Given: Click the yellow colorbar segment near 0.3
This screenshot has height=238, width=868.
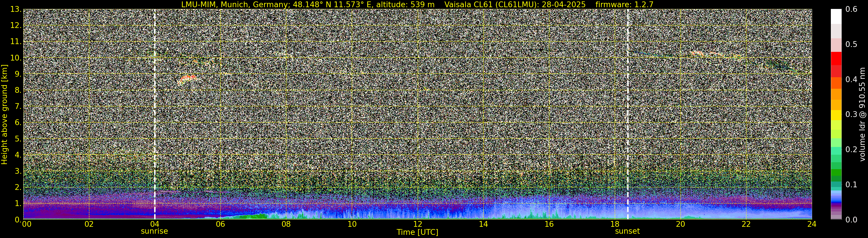Looking at the screenshot, I should click(836, 115).
